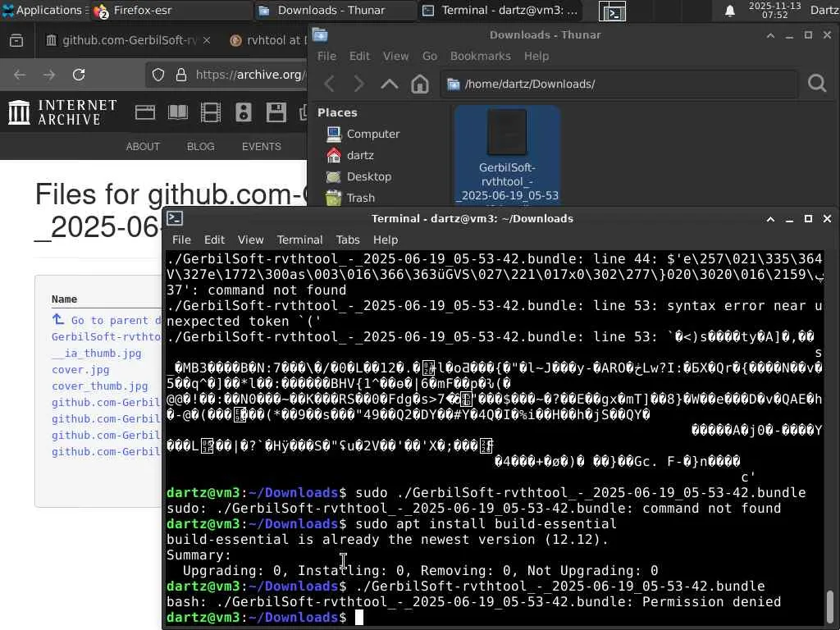Screen dimensions: 840x630
Task: Open Terminal's Terminal menu
Action: tap(299, 240)
